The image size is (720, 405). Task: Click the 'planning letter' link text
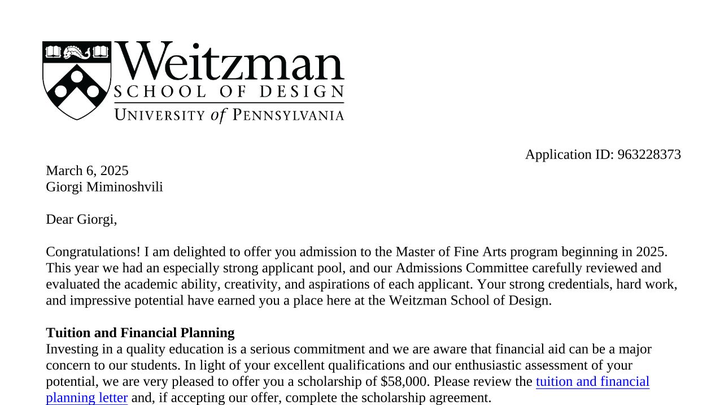coord(87,398)
